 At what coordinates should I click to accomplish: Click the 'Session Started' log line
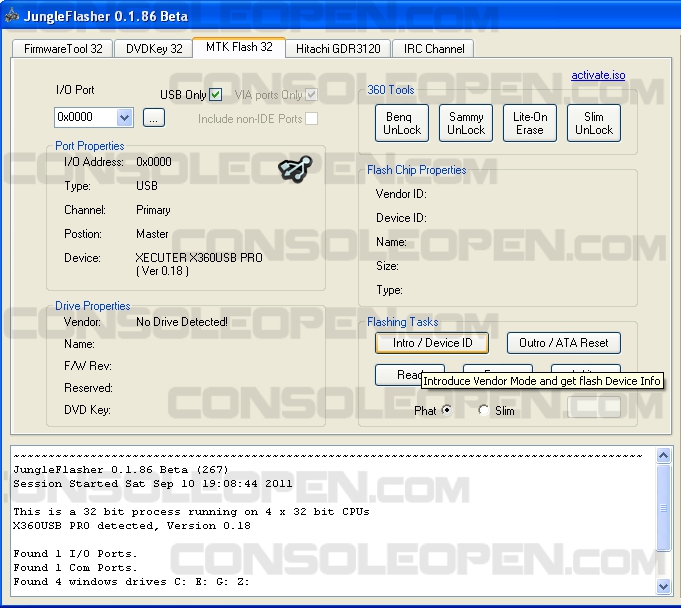coord(153,484)
